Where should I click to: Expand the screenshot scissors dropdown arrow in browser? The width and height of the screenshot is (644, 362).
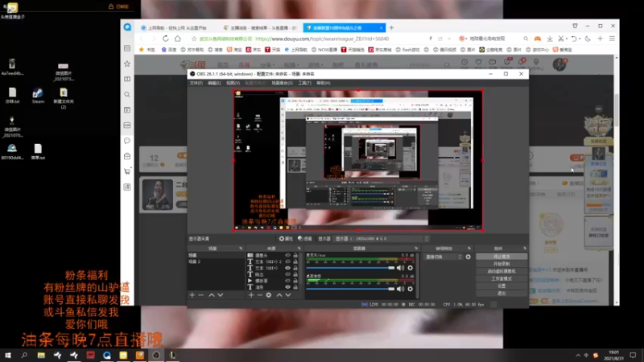click(x=567, y=39)
